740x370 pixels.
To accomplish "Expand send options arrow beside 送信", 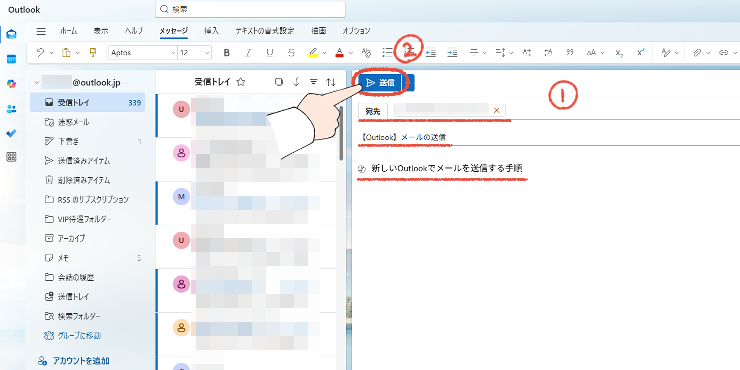I will pos(409,83).
